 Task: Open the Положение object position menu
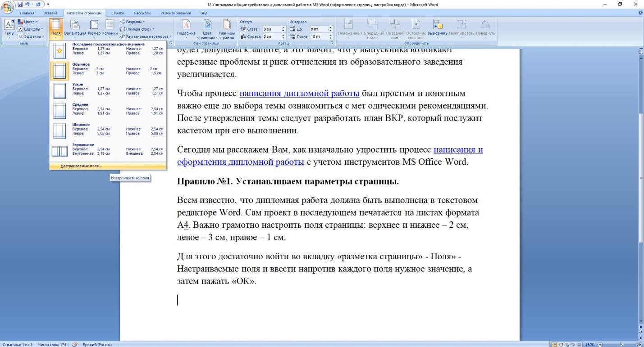click(348, 29)
